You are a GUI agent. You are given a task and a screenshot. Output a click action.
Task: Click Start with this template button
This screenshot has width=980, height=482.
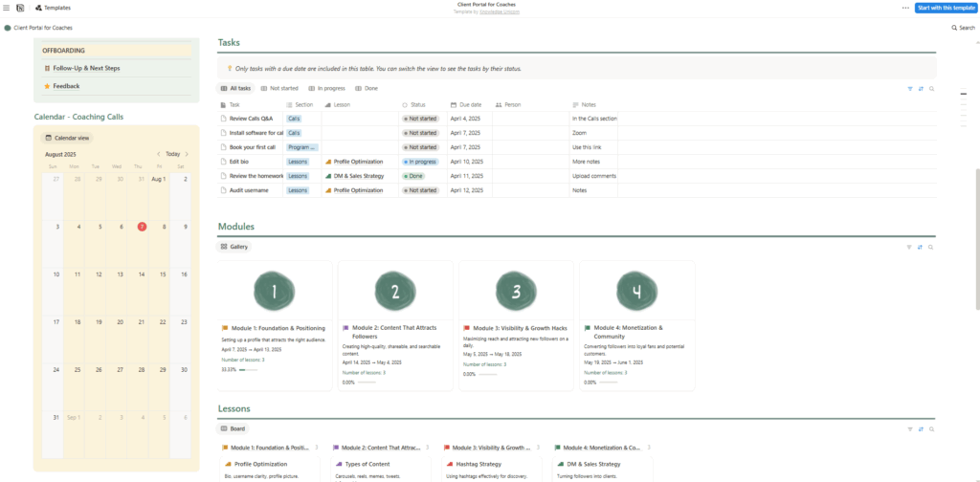(x=945, y=8)
